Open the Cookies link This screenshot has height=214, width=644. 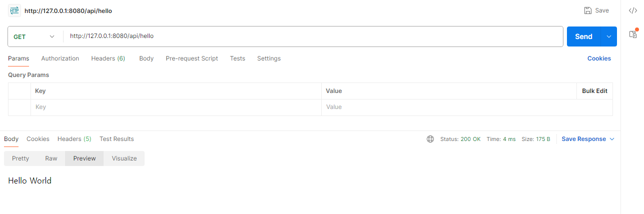(599, 58)
